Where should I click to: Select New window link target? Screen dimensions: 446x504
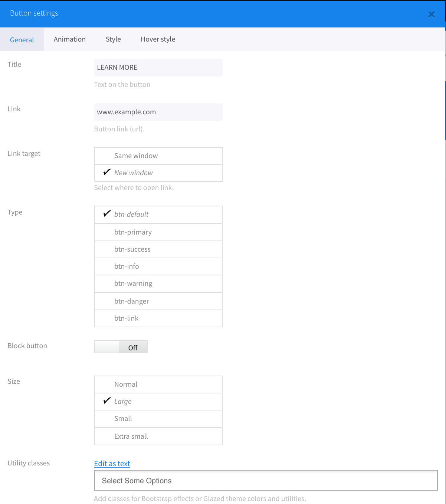click(158, 173)
